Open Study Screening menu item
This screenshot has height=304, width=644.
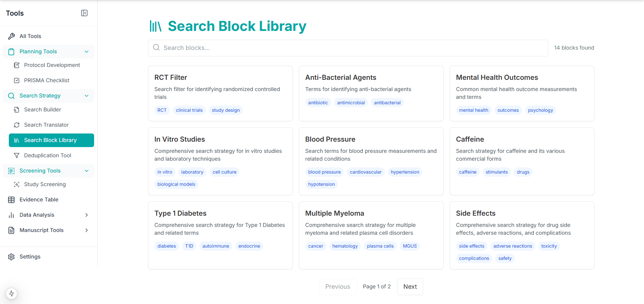(x=45, y=184)
